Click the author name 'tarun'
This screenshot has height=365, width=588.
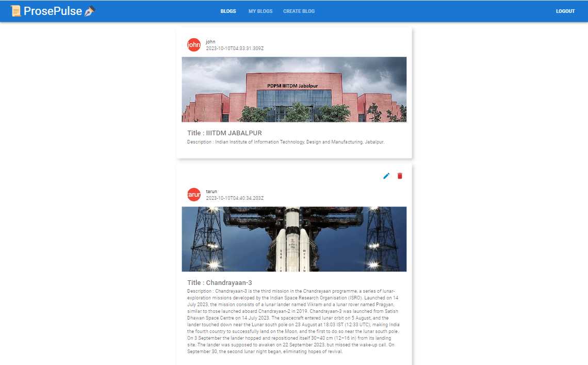coord(211,192)
